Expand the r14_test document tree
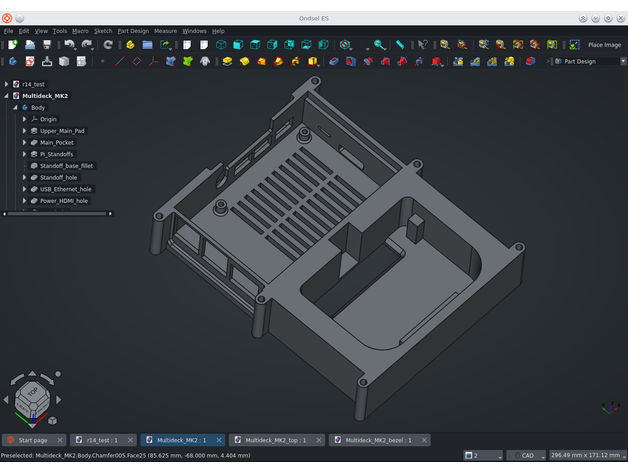This screenshot has width=628, height=472. coord(6,84)
